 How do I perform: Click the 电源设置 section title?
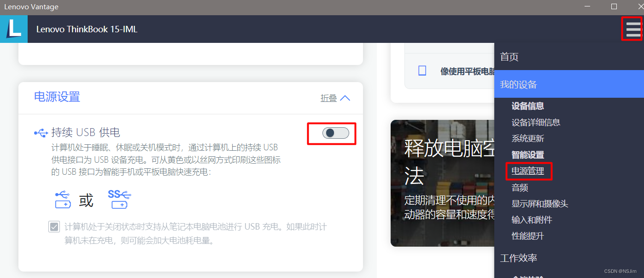pyautogui.click(x=57, y=96)
